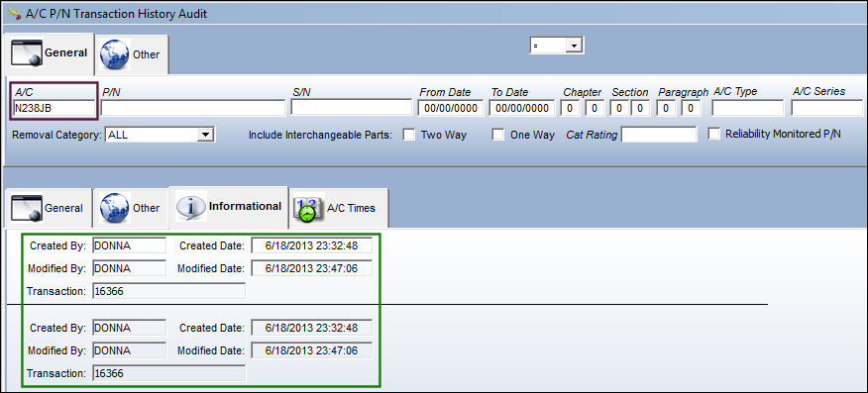
Task: Click the top record Transaction 16366 field
Action: (x=168, y=291)
